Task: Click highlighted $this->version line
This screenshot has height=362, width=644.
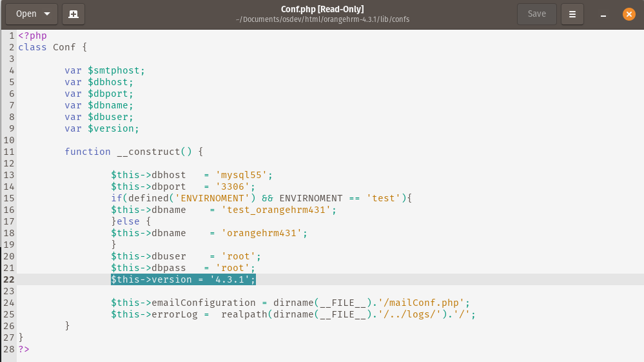Action: 183,279
